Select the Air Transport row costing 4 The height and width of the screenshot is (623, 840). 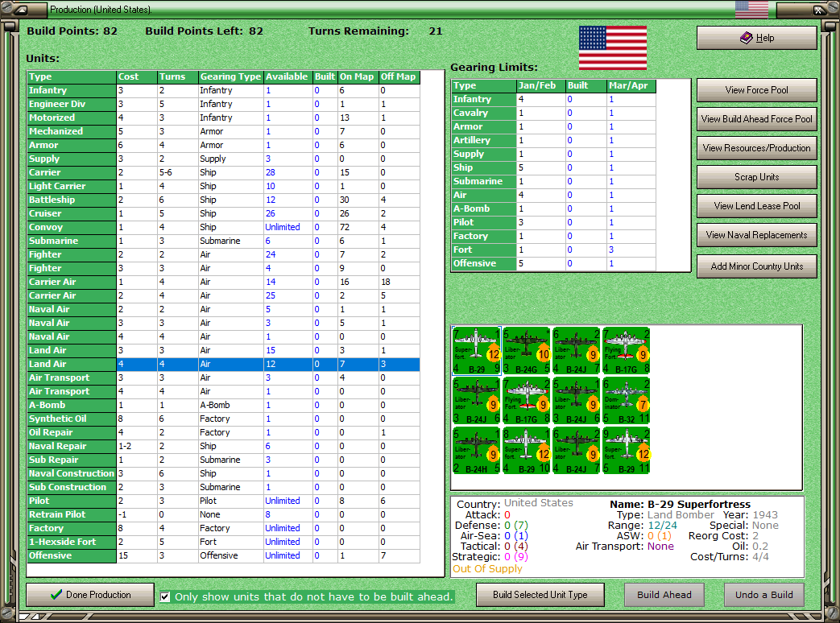click(223, 391)
